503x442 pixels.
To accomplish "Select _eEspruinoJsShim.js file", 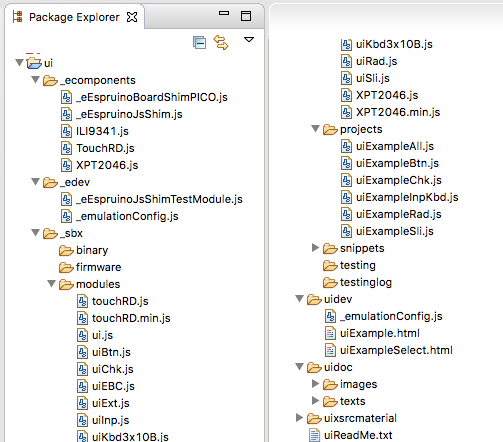I will (129, 114).
